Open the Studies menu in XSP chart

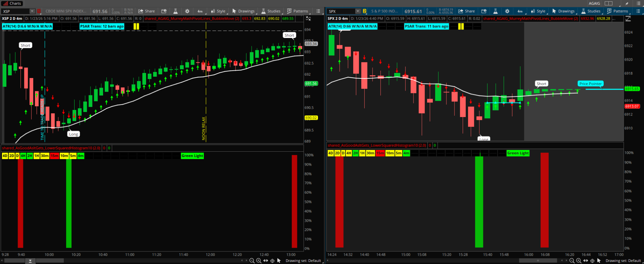(x=271, y=11)
